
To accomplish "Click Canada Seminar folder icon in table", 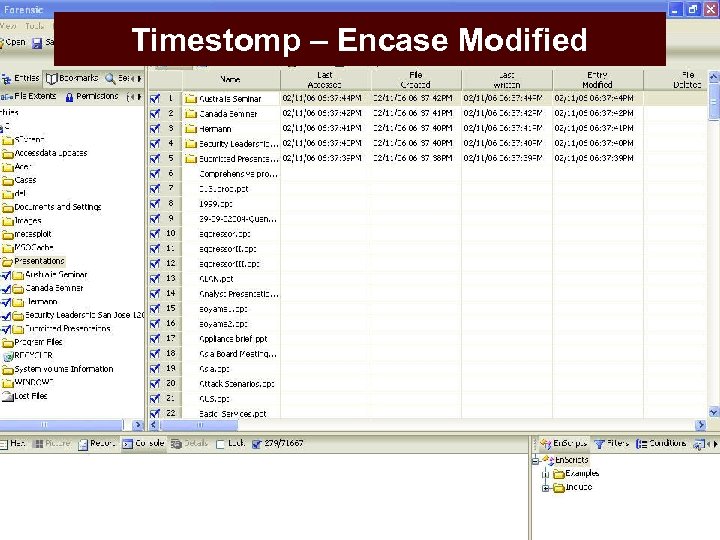I will [191, 114].
